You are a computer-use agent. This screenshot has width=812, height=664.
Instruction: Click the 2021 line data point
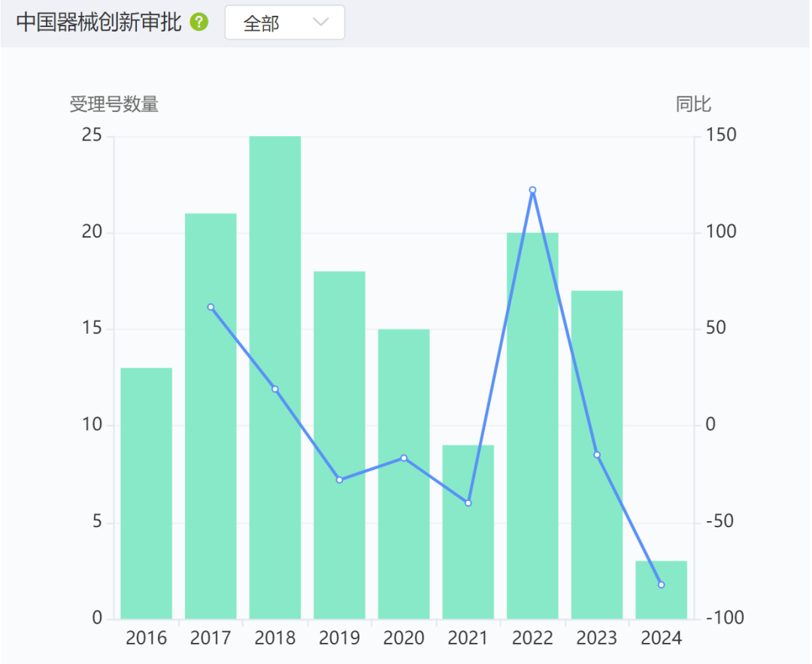point(468,503)
